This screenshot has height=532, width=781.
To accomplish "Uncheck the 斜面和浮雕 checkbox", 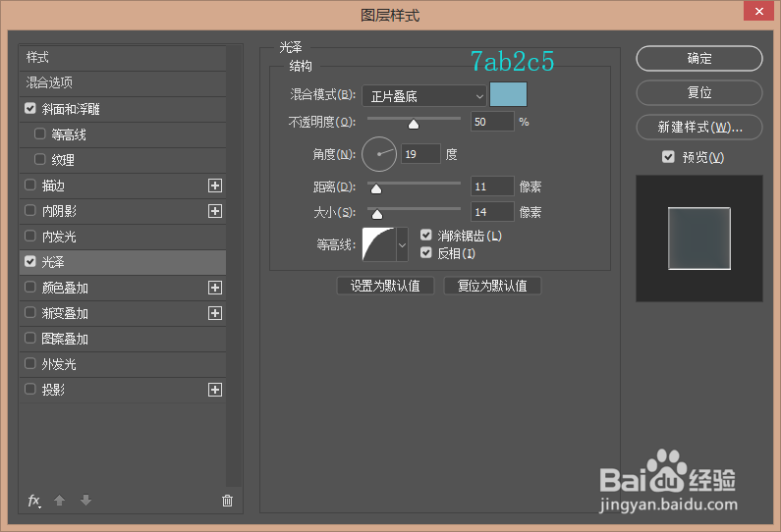I will (x=30, y=109).
